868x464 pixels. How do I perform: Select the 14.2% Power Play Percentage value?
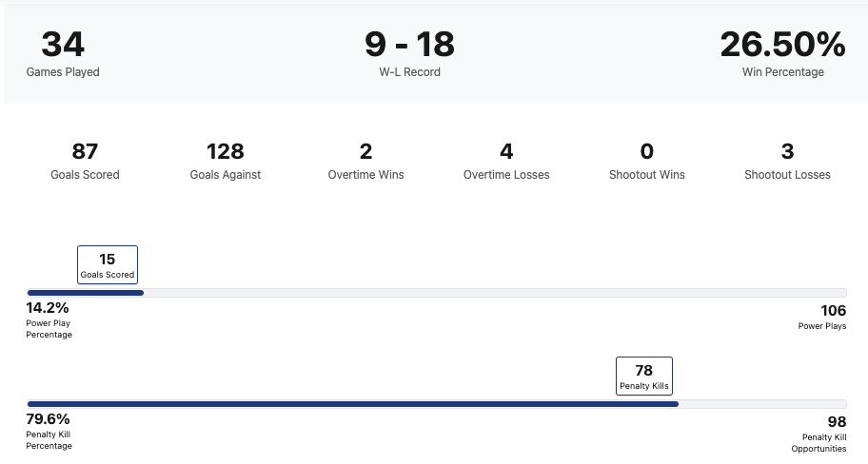tap(48, 308)
